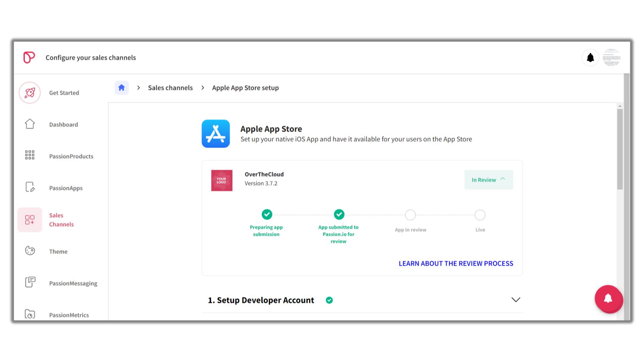Click inner panel scrollbar up arrow
The image size is (644, 362).
tap(620, 106)
